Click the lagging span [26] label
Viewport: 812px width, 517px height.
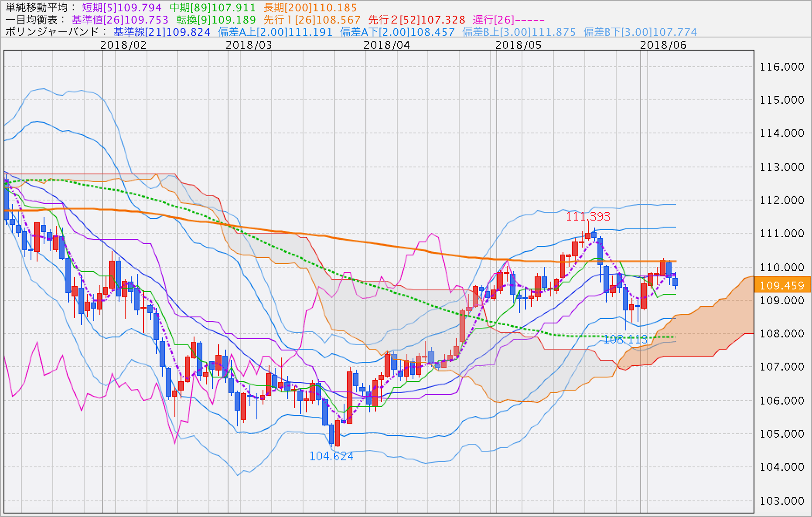(508, 20)
